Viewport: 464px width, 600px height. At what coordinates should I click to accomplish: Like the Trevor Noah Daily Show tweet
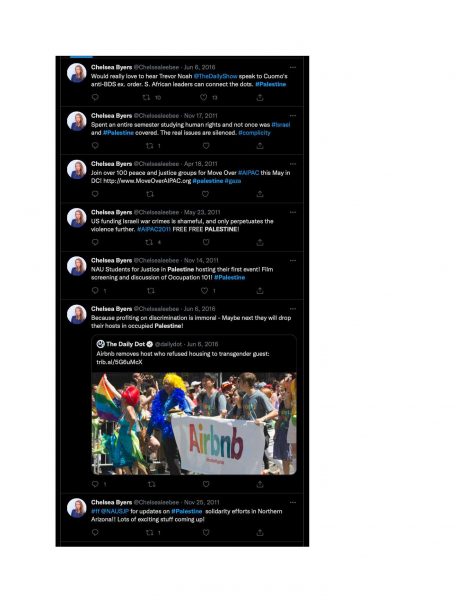204,97
